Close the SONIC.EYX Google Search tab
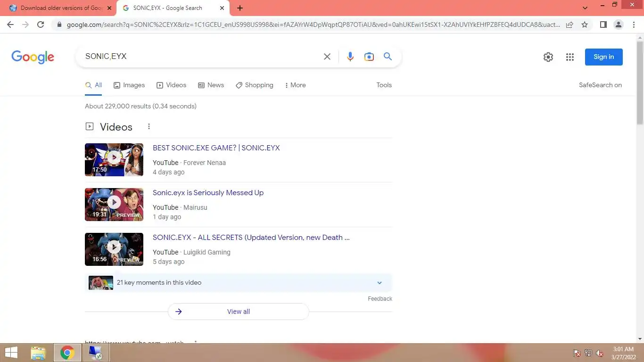The height and width of the screenshot is (362, 644). (x=222, y=8)
